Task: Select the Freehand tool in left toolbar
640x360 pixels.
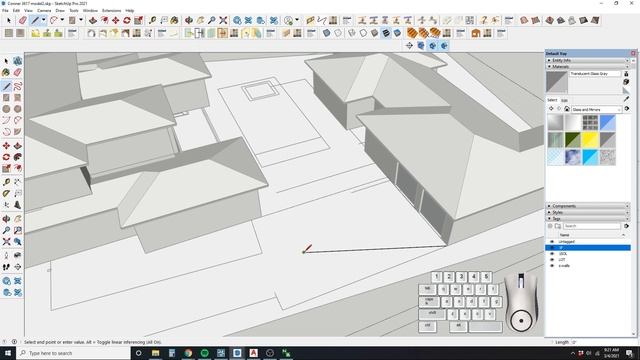Action: pyautogui.click(x=18, y=86)
